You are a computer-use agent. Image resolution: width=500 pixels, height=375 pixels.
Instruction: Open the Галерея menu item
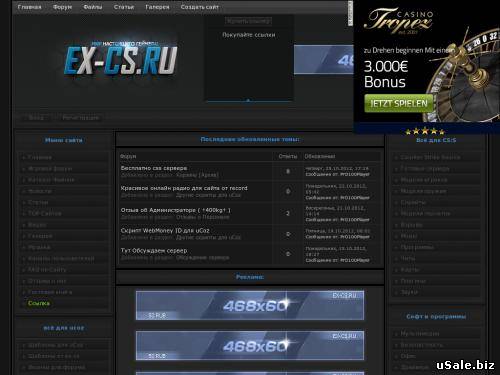click(x=157, y=7)
